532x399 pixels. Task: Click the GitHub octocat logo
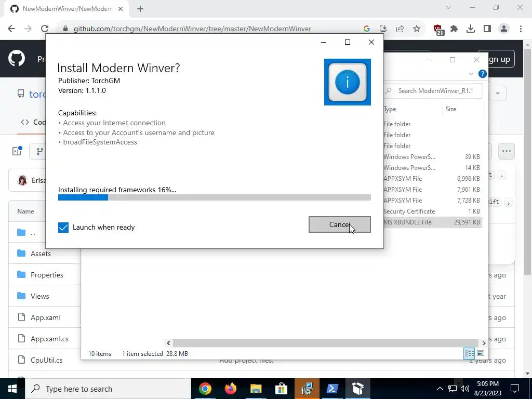click(x=17, y=58)
